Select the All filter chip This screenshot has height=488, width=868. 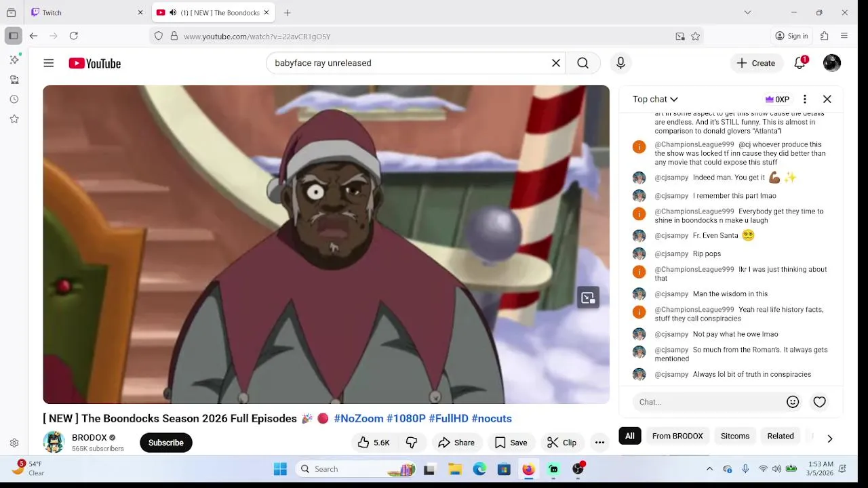630,436
